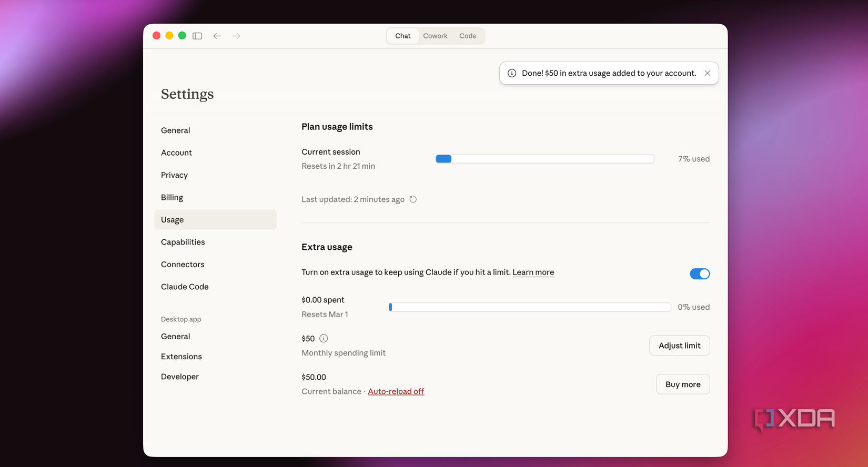Open Connectors settings section
This screenshot has height=467, width=868.
183,265
